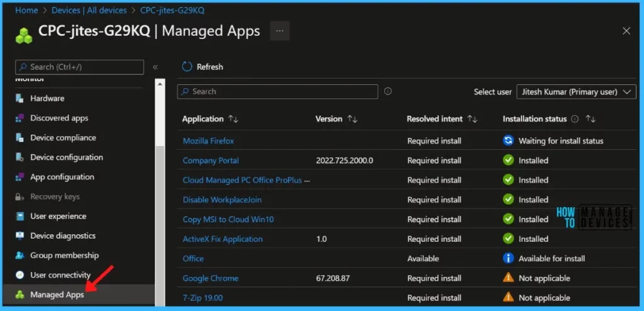Select version 67.208.87 cell
The height and width of the screenshot is (311, 644).
click(x=333, y=278)
